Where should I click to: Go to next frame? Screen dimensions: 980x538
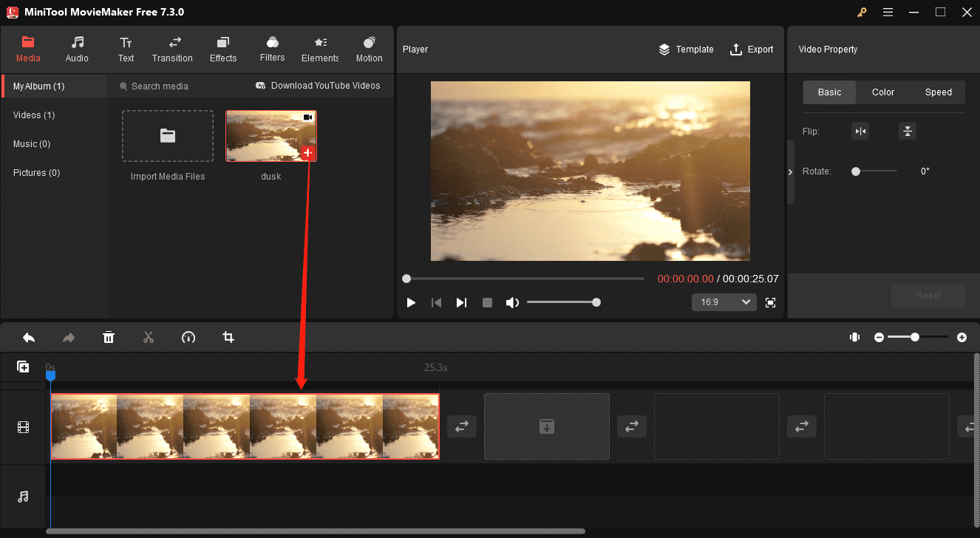pos(461,302)
